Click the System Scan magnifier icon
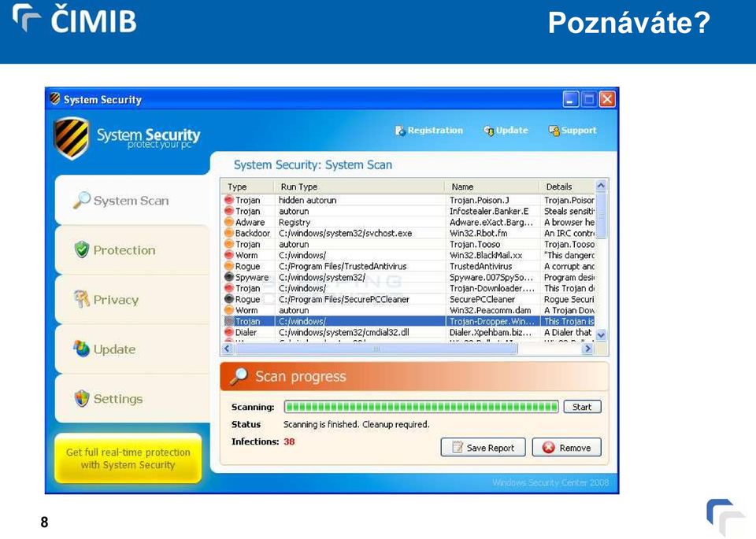The height and width of the screenshot is (539, 756). pyautogui.click(x=81, y=200)
